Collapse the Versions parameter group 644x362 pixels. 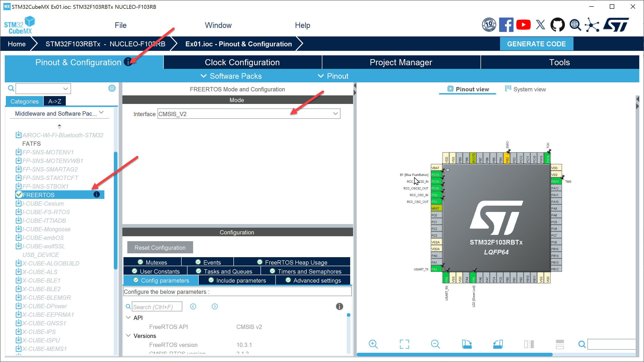(x=128, y=335)
